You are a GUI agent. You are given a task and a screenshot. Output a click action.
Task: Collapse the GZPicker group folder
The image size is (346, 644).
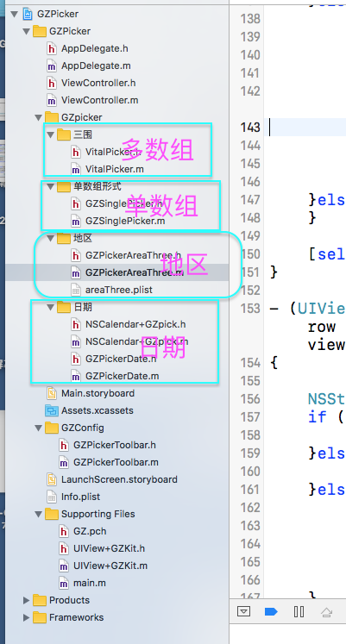(27, 31)
